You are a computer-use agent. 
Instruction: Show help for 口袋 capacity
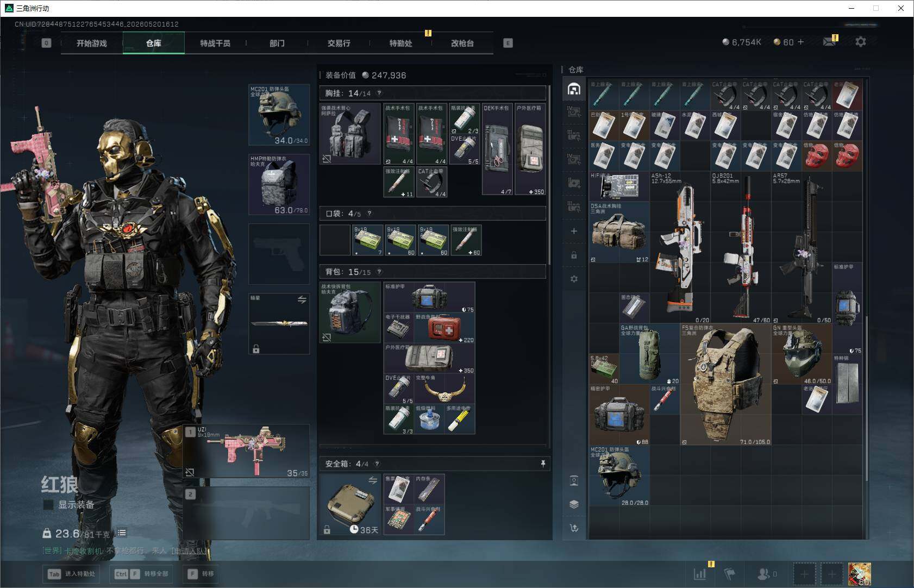pyautogui.click(x=370, y=214)
